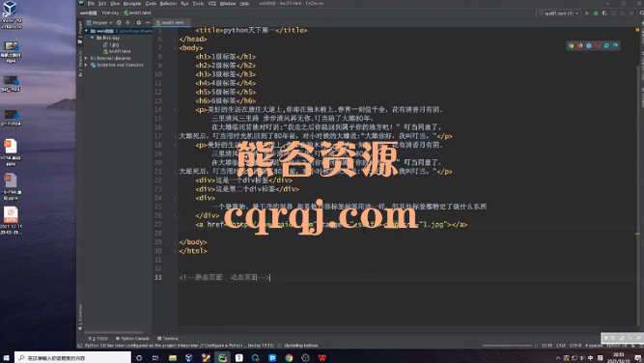Expand External Libraries node
This screenshot has width=644, height=363.
tap(86, 58)
